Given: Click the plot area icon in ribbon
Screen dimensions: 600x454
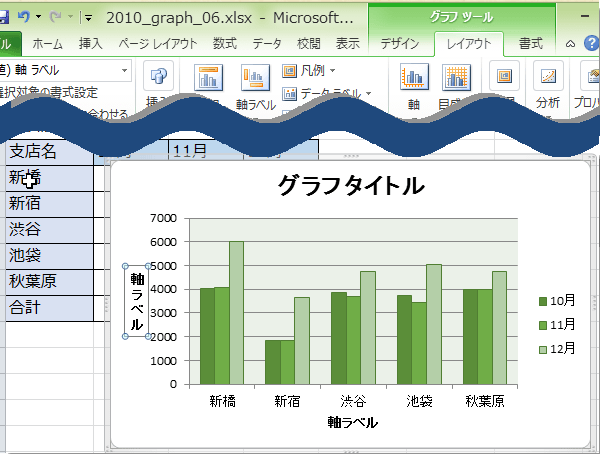Looking at the screenshot, I should (x=504, y=75).
